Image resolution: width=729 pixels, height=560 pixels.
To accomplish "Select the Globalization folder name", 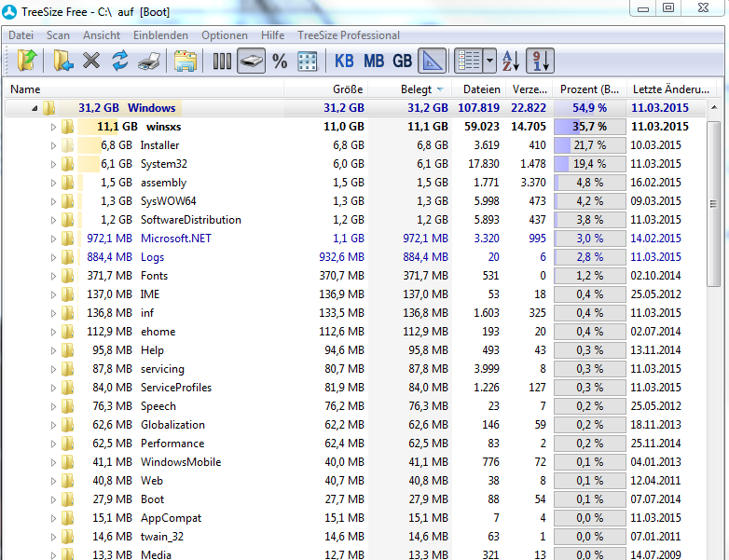I will (x=172, y=425).
